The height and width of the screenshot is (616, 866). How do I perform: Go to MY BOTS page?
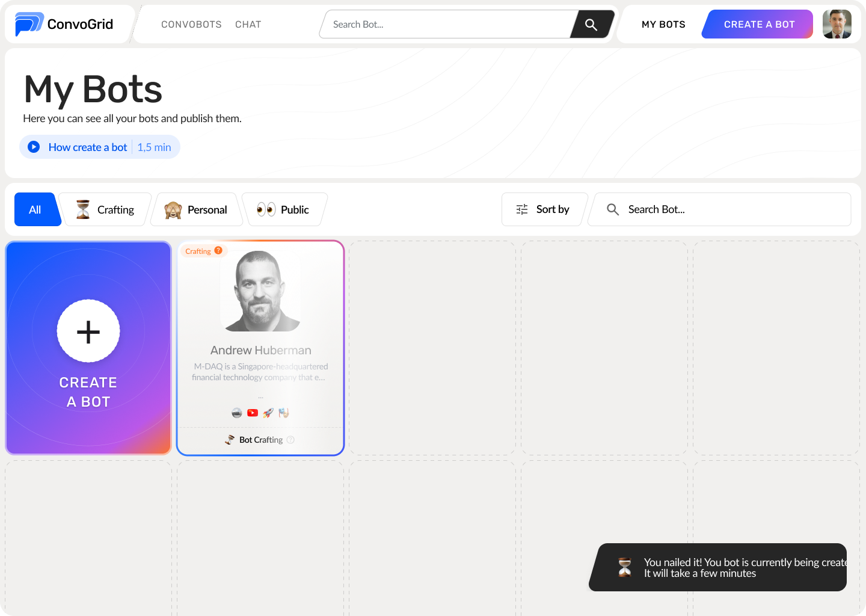(x=663, y=25)
